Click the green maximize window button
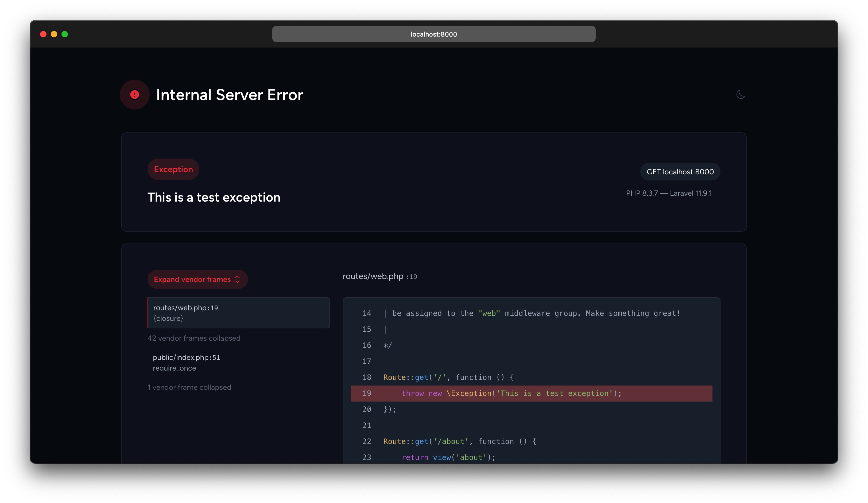This screenshot has width=868, height=503. tap(65, 34)
